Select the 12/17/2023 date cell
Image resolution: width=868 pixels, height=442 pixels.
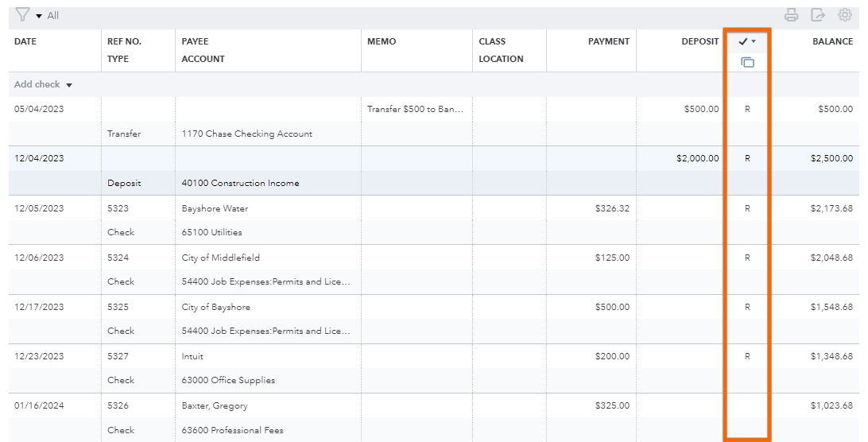[x=39, y=307]
